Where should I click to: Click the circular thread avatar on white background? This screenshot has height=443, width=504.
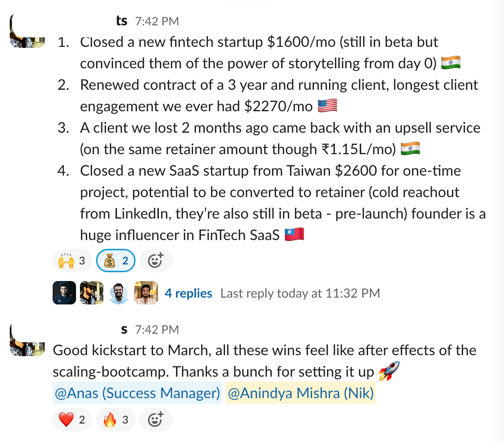pos(119,293)
